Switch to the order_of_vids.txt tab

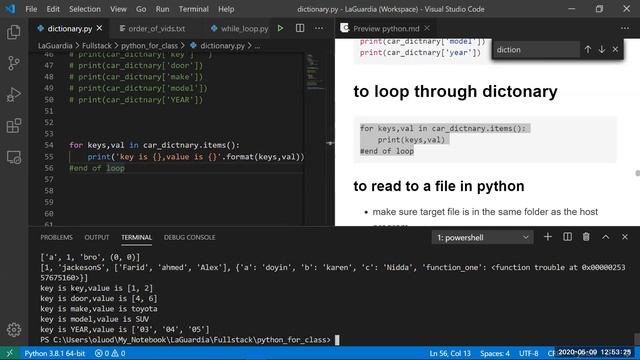(156, 28)
